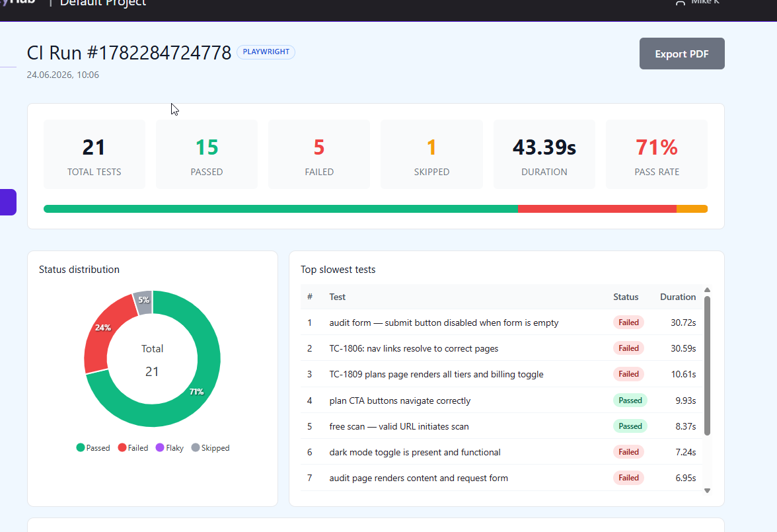Select test 'TC-1806: nav links resolve to correct pages'
The height and width of the screenshot is (532, 777).
414,348
